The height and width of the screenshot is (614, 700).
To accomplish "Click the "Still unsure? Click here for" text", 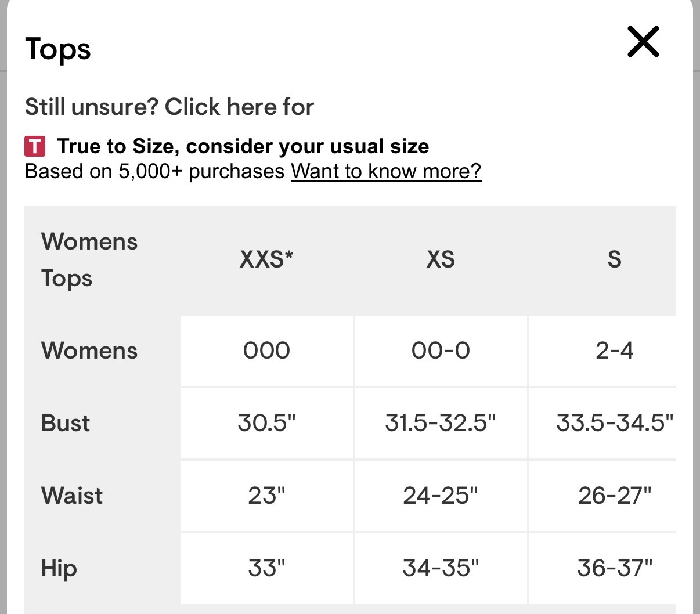I will (x=169, y=107).
